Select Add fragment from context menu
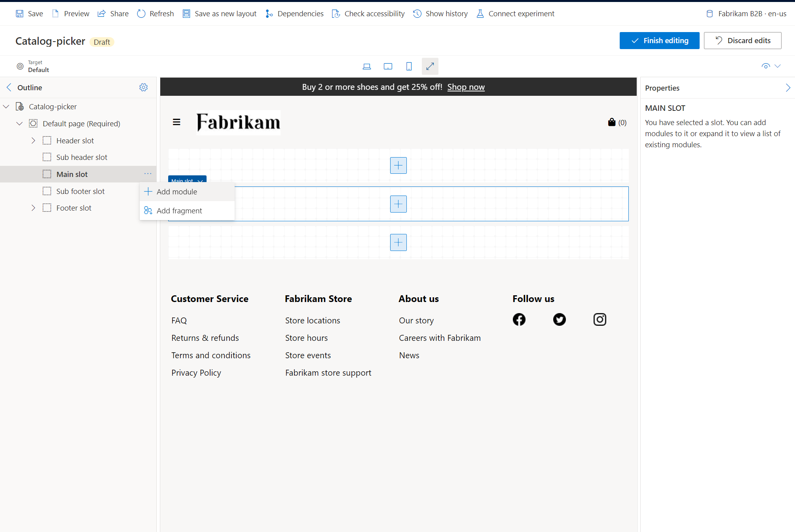The image size is (795, 532). click(179, 210)
